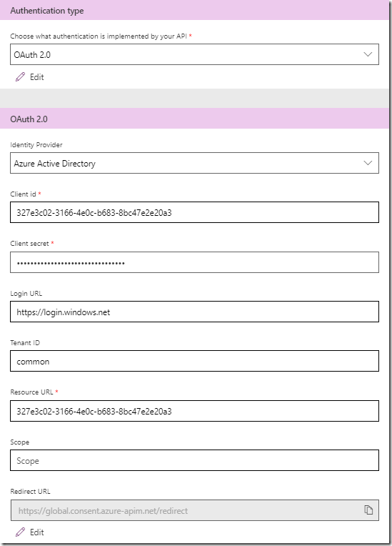Click the Identity Provider label
Screen dimensions: 392x546
36,145
